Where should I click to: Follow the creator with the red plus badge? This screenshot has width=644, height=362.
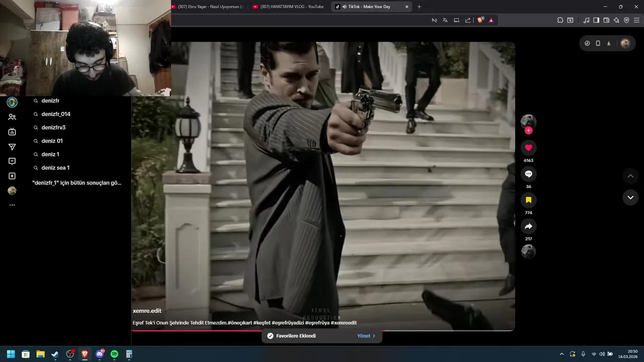click(528, 130)
